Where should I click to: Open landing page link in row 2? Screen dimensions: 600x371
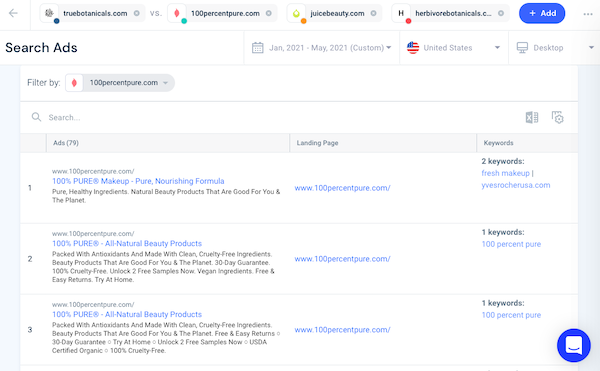click(x=342, y=259)
